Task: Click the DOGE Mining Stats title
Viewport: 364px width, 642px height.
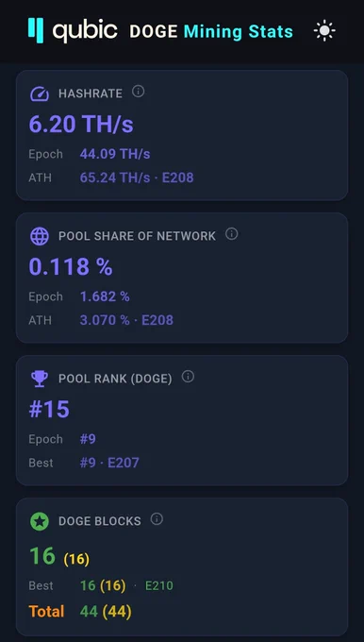Action: pyautogui.click(x=211, y=31)
